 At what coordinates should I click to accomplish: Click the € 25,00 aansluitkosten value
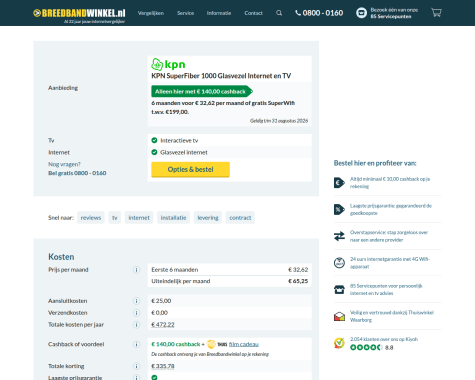(x=161, y=301)
